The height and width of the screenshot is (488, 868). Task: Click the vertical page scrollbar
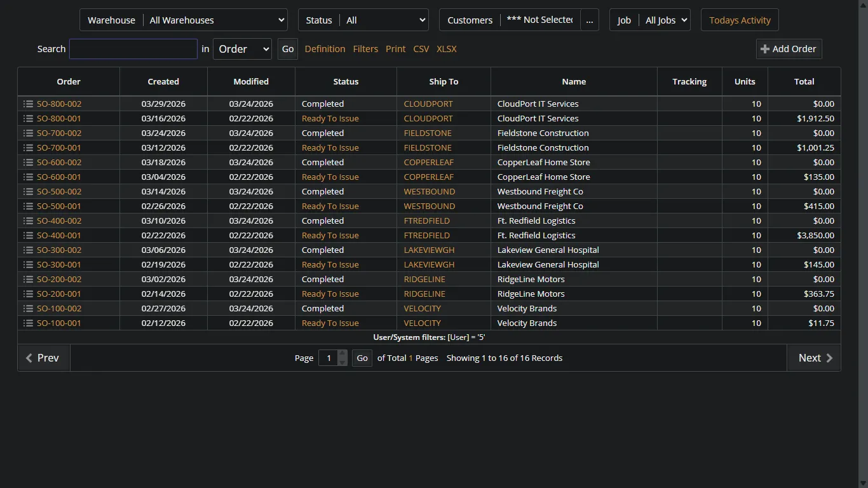(863, 244)
